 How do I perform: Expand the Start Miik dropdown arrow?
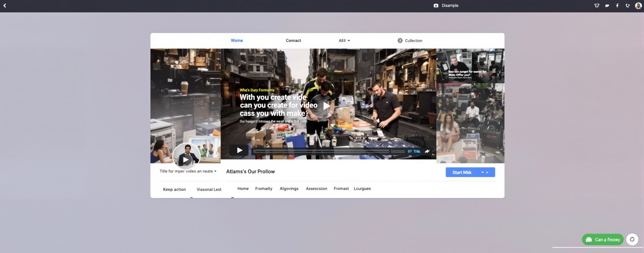click(x=482, y=172)
